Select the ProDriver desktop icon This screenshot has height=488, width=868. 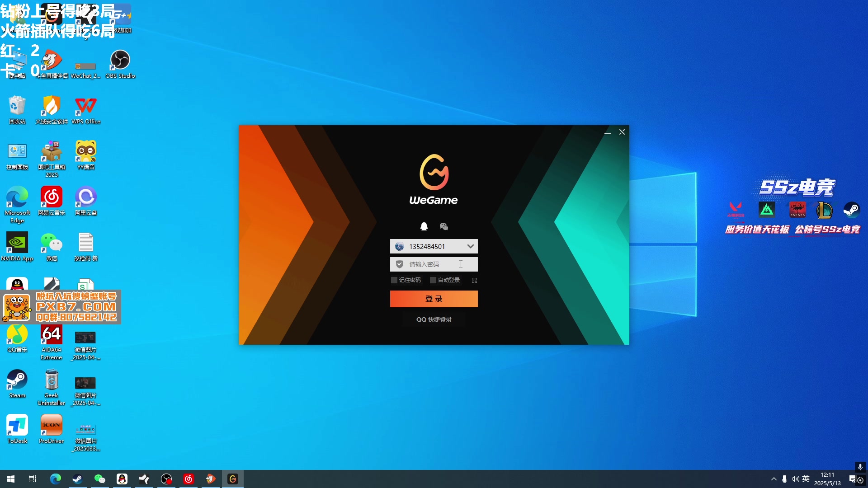[x=52, y=429]
